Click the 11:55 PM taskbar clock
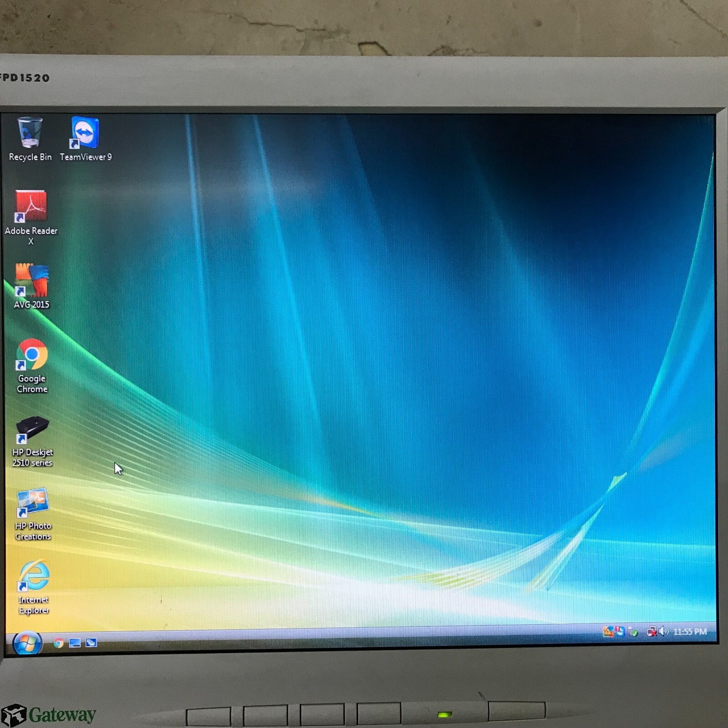This screenshot has height=728, width=728. (x=690, y=632)
